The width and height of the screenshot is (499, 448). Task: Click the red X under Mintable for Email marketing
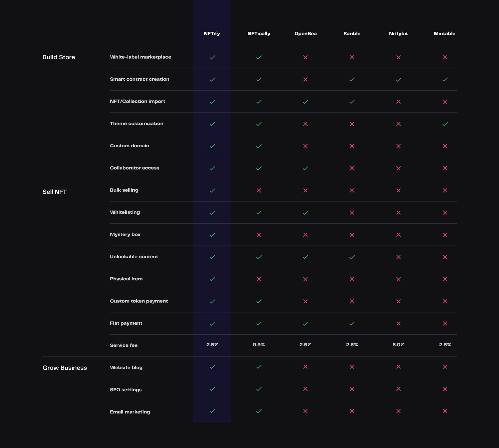pos(444,411)
